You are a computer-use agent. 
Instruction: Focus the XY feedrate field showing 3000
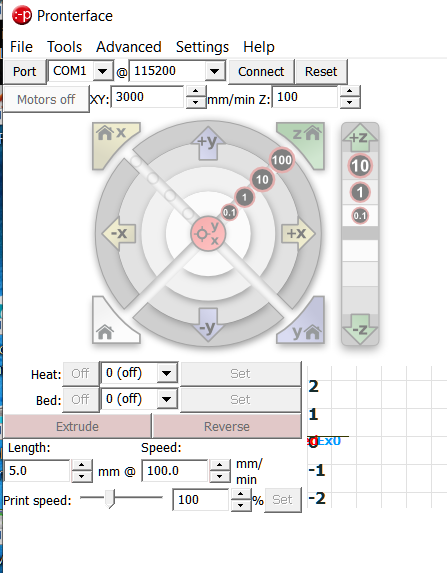(148, 97)
